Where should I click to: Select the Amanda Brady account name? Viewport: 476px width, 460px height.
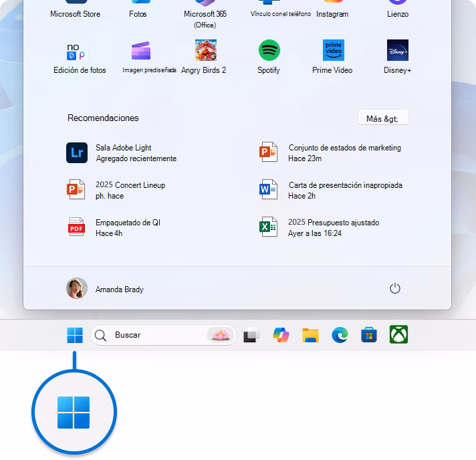(x=119, y=290)
